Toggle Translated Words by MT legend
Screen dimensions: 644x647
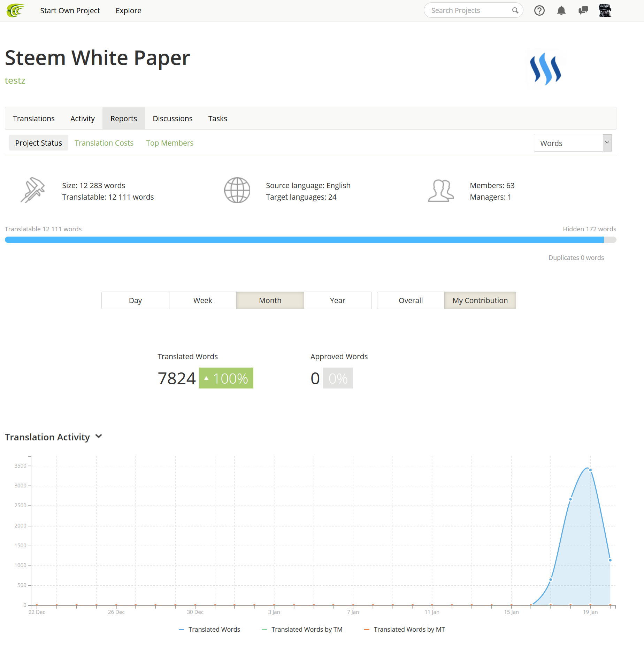[405, 630]
